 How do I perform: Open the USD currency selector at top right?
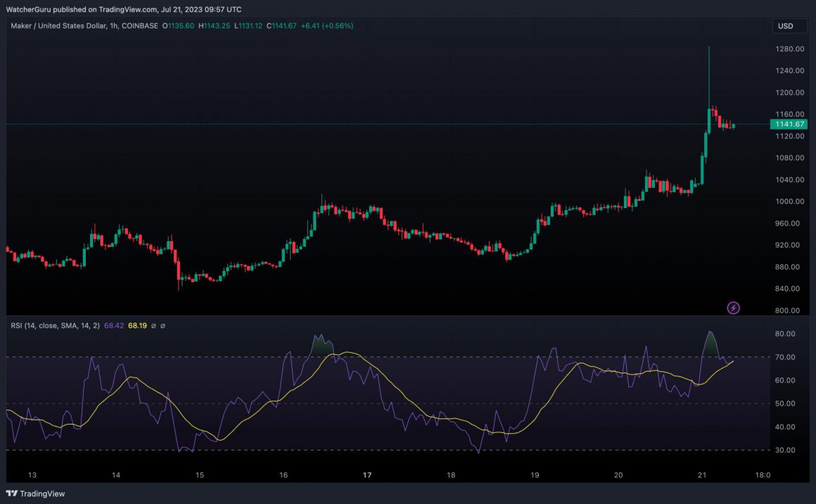pyautogui.click(x=789, y=26)
